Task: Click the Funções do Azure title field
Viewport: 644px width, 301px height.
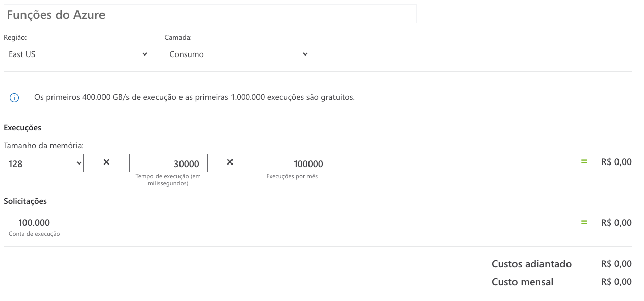Action: click(x=210, y=14)
